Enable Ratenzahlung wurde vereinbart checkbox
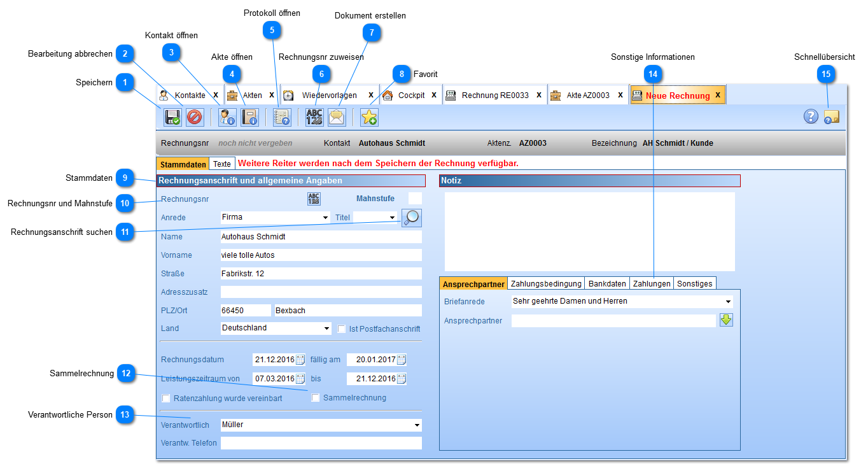868x466 pixels. coord(167,399)
